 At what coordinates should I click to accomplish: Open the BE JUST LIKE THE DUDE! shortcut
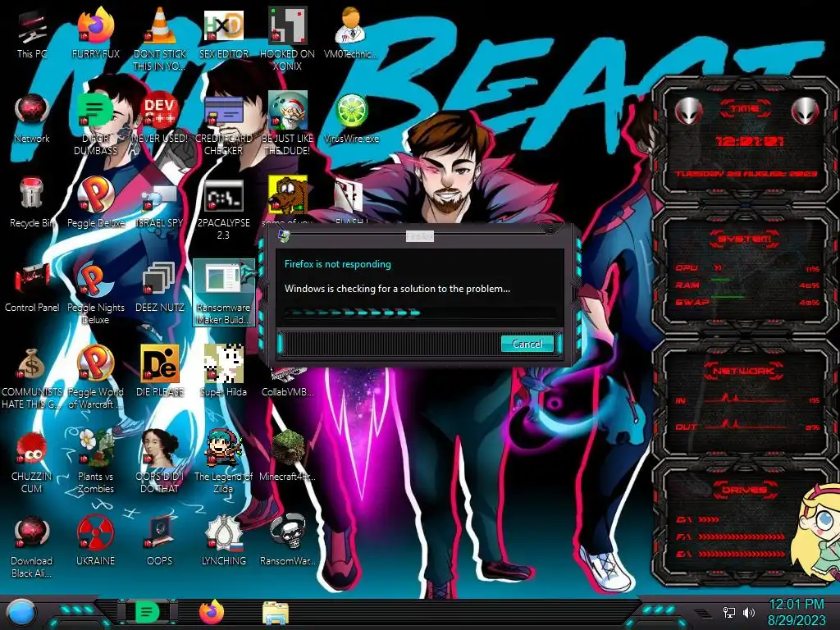pos(287,125)
